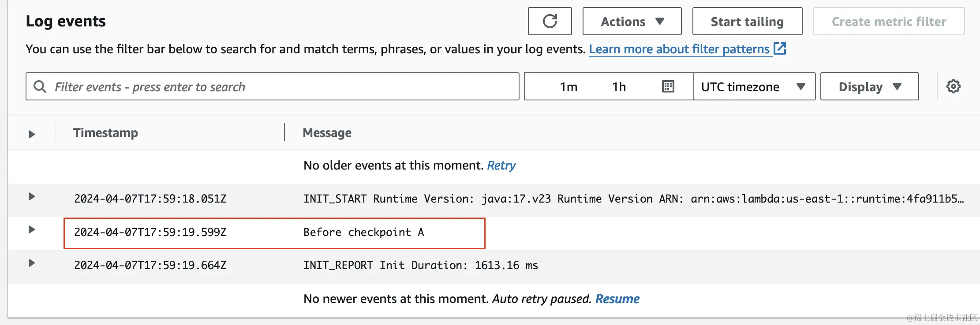Select the 1h time range option
The width and height of the screenshot is (980, 325).
click(619, 87)
